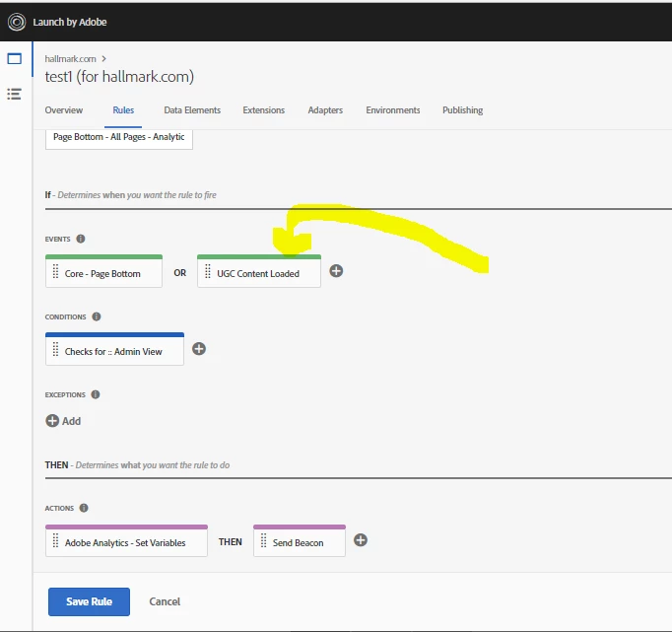Open the hallmark.com breadcrumb link
Screen dimensions: 672x632
click(70, 59)
